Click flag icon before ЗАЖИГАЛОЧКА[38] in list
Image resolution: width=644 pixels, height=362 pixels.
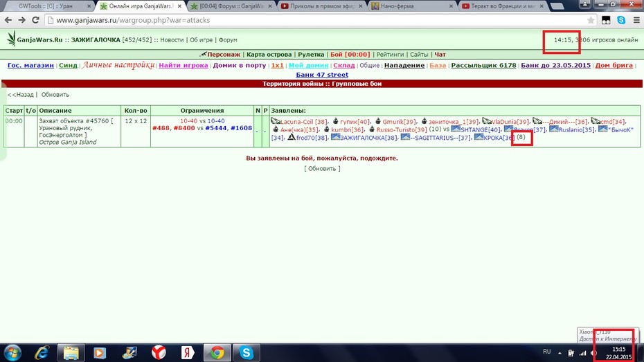335,137
